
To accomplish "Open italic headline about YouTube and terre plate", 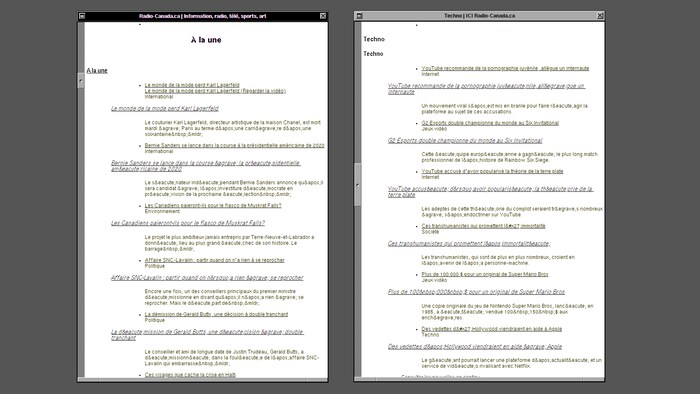I will (490, 192).
